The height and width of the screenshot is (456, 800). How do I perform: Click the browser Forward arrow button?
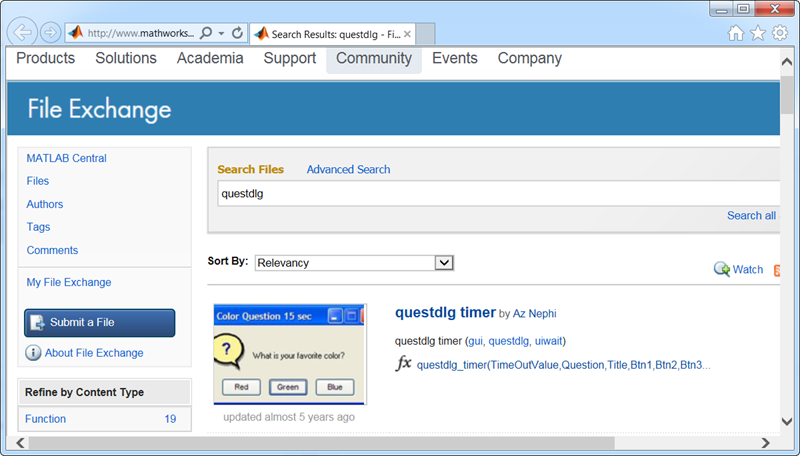[50, 32]
